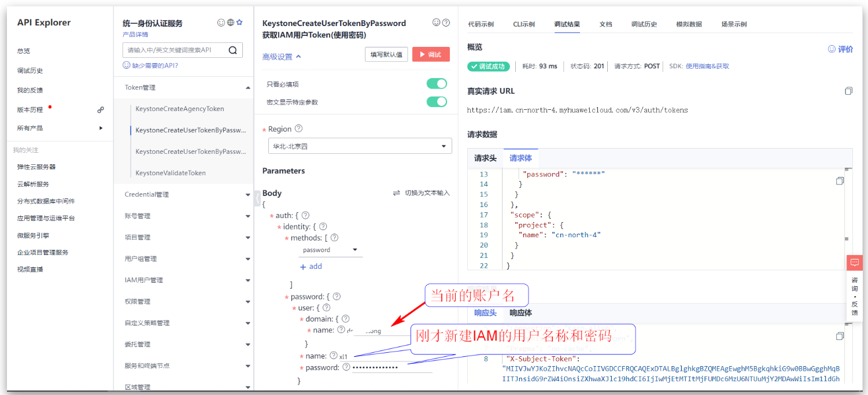Collapse left panel with side arrow handle
This screenshot has width=868, height=395.
pos(258,198)
